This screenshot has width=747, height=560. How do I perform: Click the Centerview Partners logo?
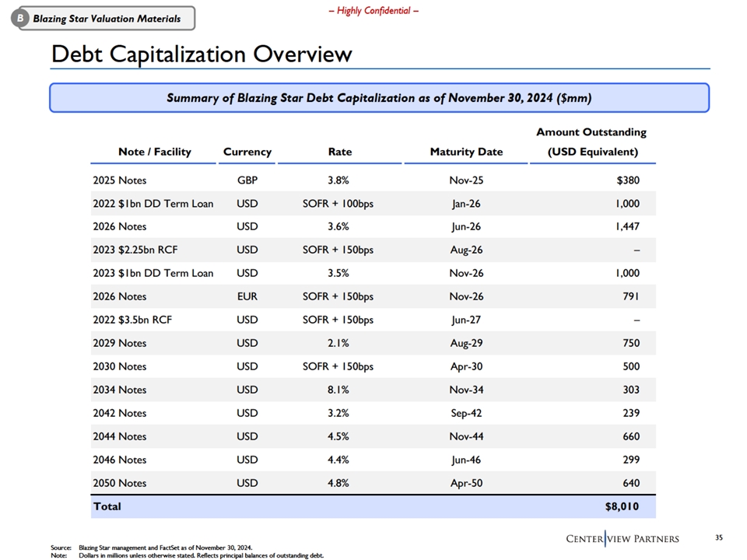[622, 539]
